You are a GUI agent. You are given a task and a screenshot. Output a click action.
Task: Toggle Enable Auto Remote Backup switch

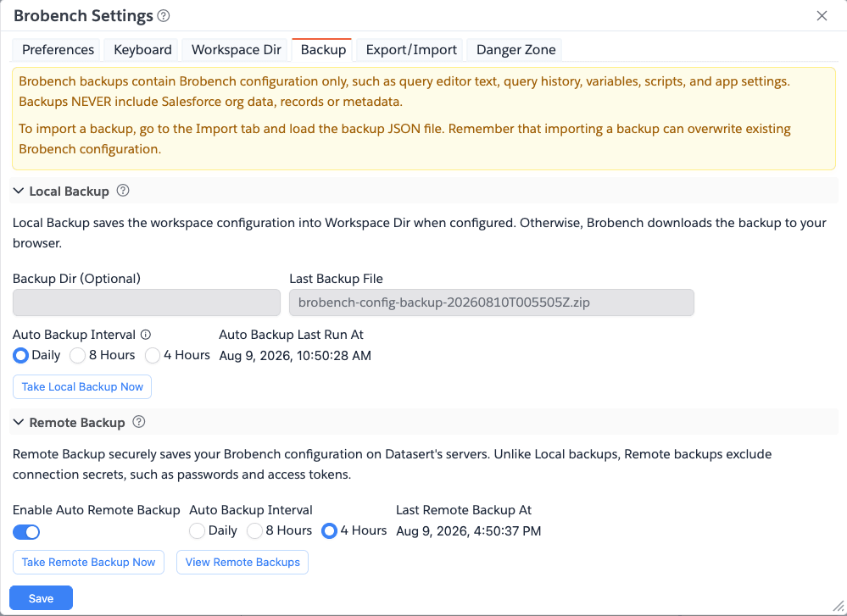pyautogui.click(x=26, y=532)
